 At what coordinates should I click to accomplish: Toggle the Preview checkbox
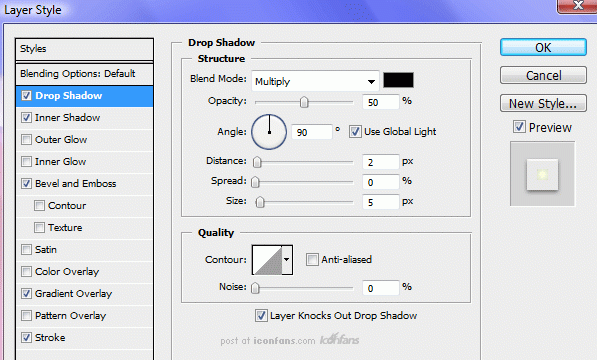[x=519, y=127]
